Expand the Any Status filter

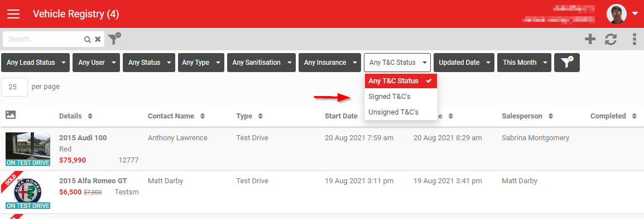[149, 63]
